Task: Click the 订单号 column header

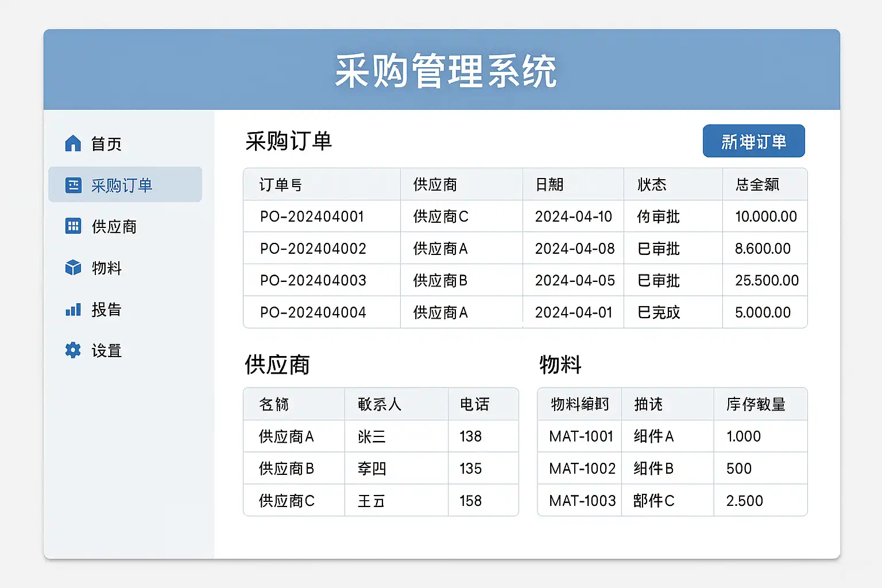Action: 280,184
